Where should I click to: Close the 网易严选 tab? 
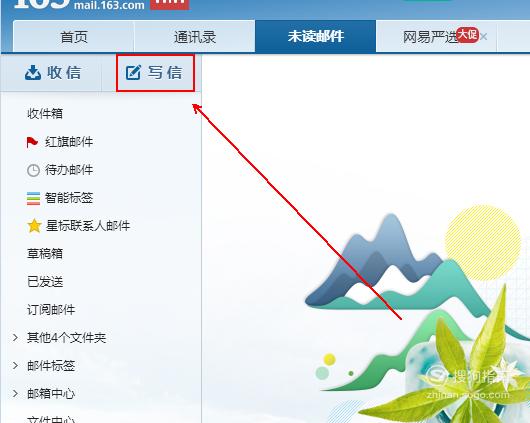tap(484, 37)
